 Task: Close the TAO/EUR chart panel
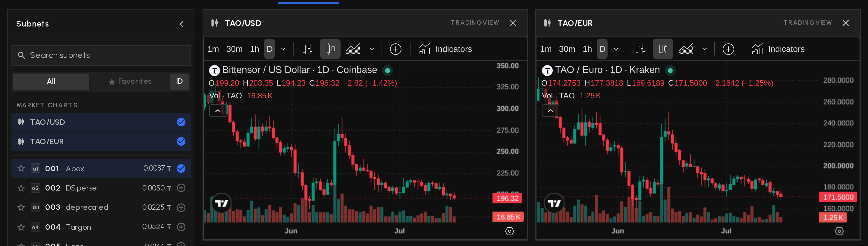(x=845, y=23)
